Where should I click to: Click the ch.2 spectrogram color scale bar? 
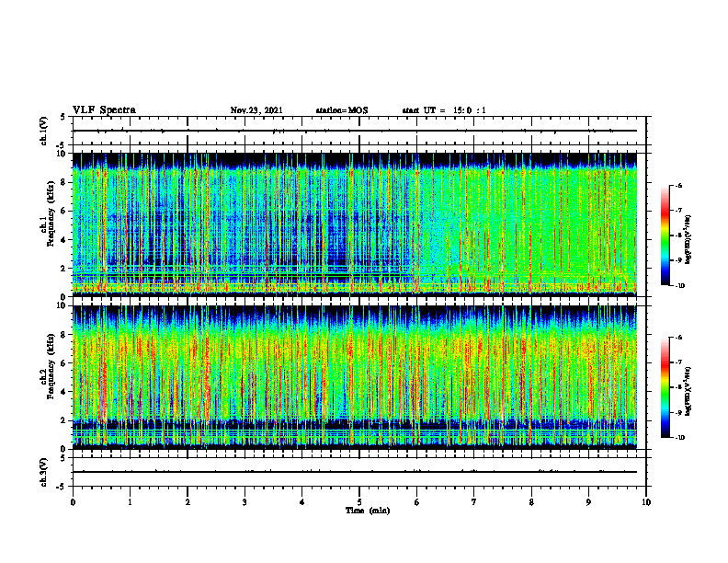click(665, 387)
